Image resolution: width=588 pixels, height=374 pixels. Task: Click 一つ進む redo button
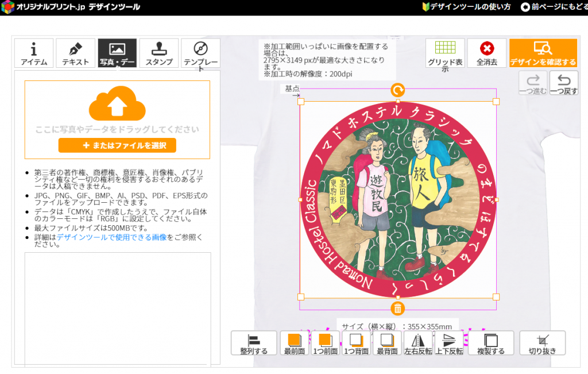click(533, 83)
